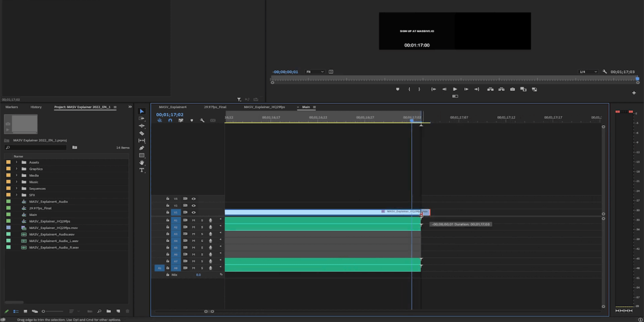This screenshot has width=644, height=322.
Task: Open the Fit zoom level dropdown
Action: [315, 71]
